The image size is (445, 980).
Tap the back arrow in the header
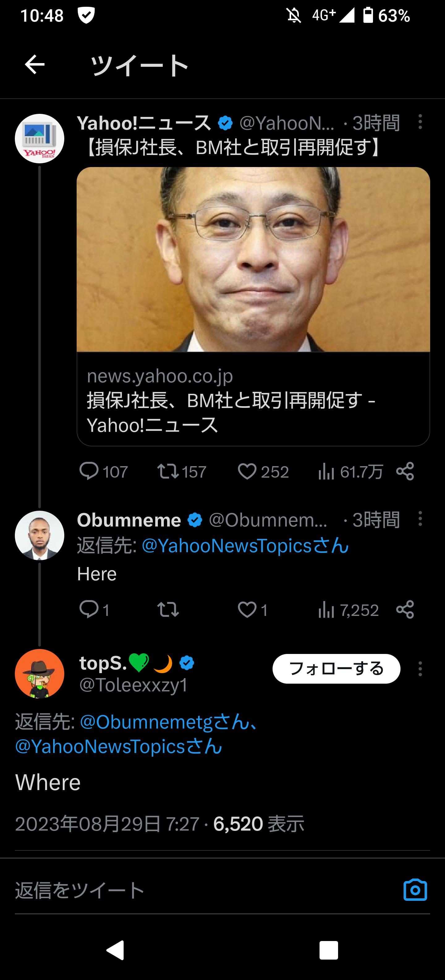[x=35, y=65]
